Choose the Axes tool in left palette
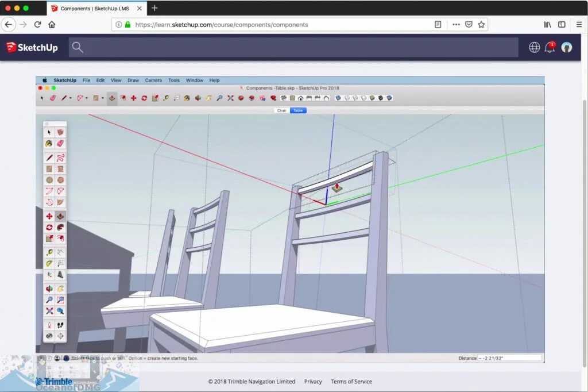The width and height of the screenshot is (588, 392). (x=49, y=275)
